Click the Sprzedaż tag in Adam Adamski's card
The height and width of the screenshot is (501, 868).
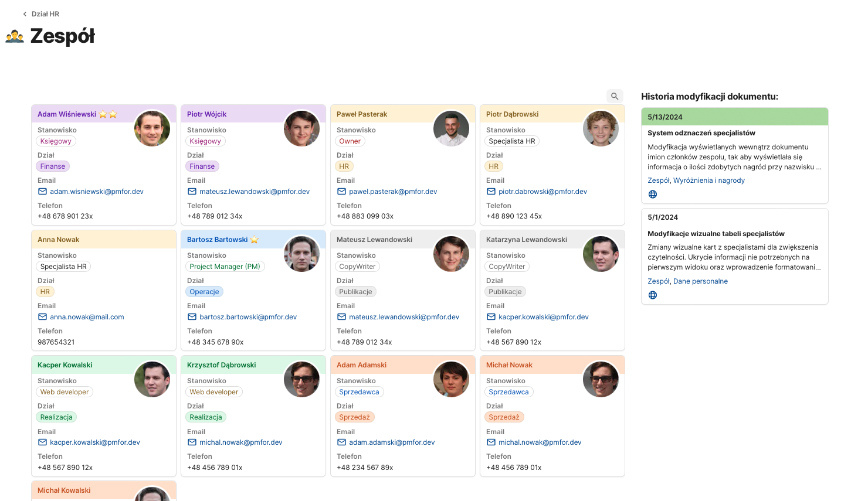[x=354, y=417]
